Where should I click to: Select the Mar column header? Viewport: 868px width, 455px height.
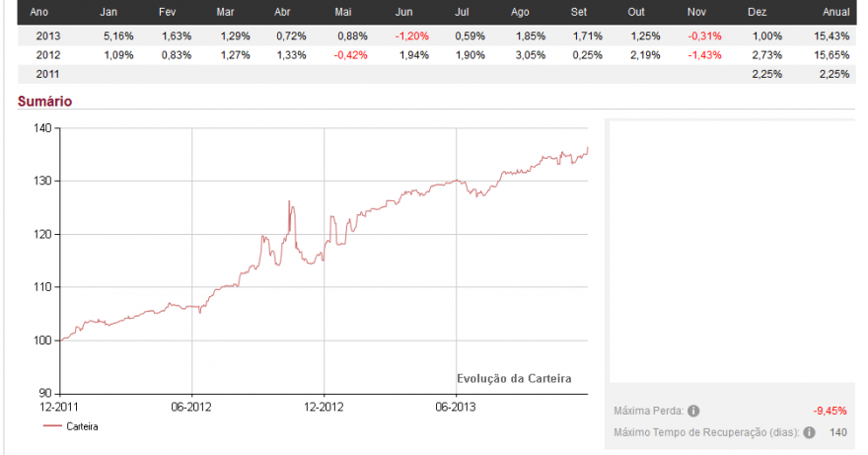pos(225,12)
